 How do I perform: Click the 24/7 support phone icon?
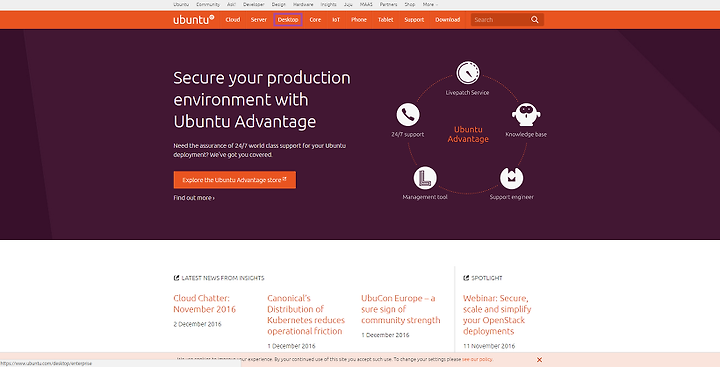pos(408,114)
